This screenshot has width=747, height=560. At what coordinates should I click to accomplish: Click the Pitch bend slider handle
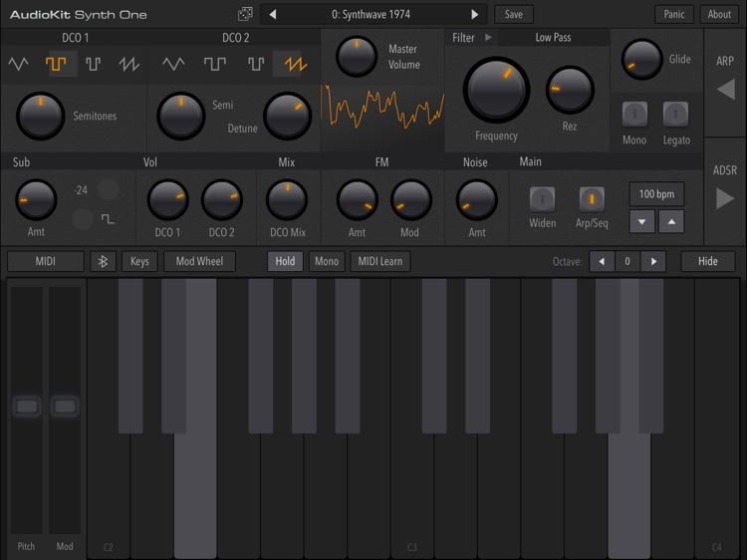pos(27,407)
